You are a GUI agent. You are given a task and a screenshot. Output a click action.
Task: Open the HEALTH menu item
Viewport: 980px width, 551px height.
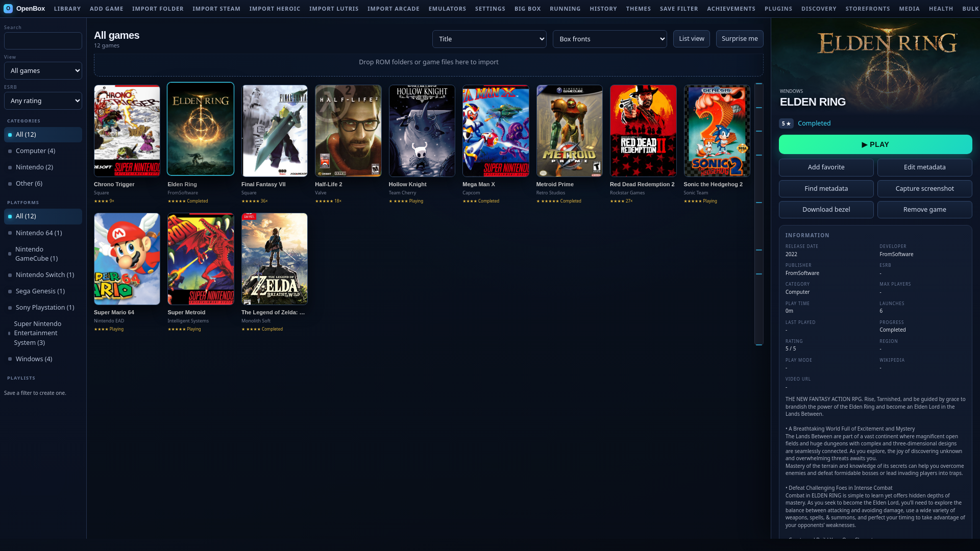click(x=941, y=9)
